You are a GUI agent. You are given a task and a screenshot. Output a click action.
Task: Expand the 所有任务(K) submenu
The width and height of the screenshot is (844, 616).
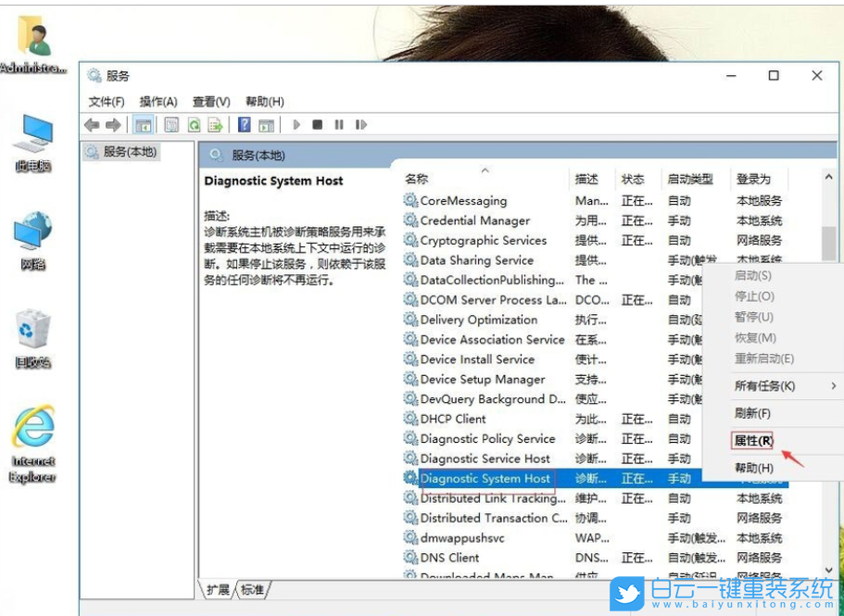[764, 385]
